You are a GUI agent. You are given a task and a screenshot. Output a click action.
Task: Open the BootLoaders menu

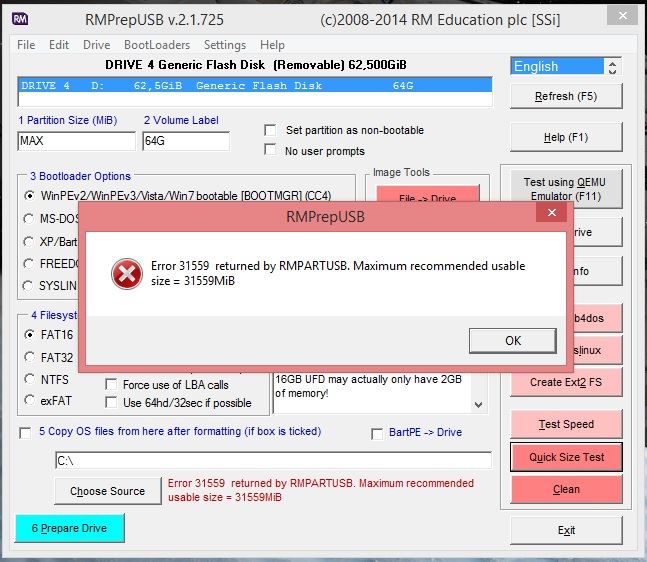coord(157,45)
